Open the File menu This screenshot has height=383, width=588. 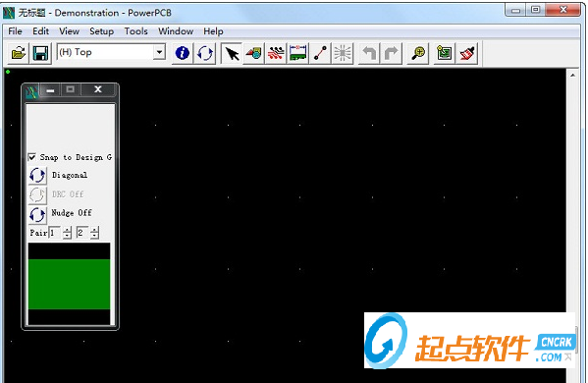[x=15, y=31]
